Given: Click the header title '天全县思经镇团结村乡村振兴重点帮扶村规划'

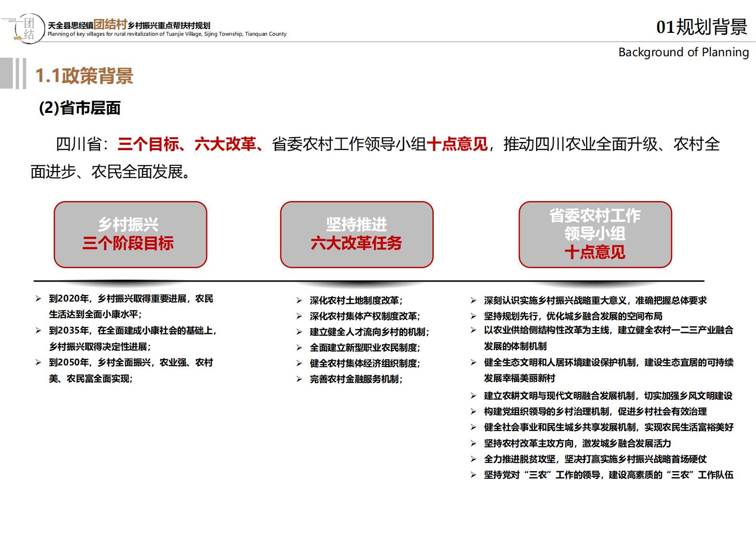Looking at the screenshot, I should click(129, 25).
